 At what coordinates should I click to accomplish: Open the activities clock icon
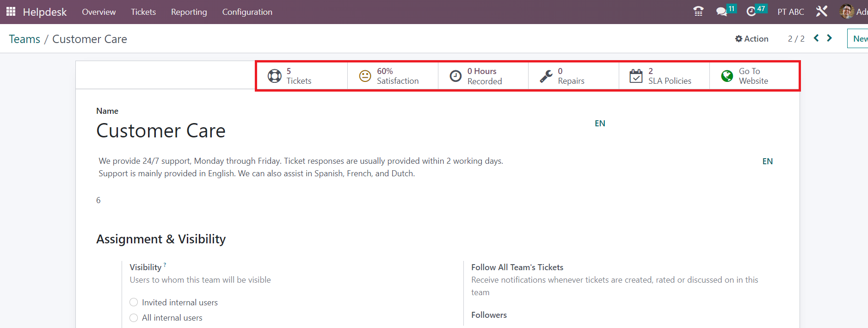(751, 12)
